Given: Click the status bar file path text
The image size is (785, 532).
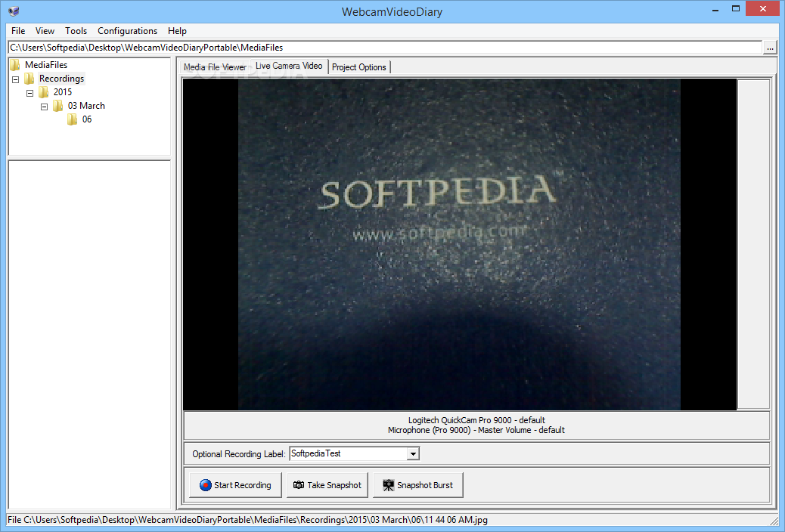Looking at the screenshot, I should click(x=248, y=520).
